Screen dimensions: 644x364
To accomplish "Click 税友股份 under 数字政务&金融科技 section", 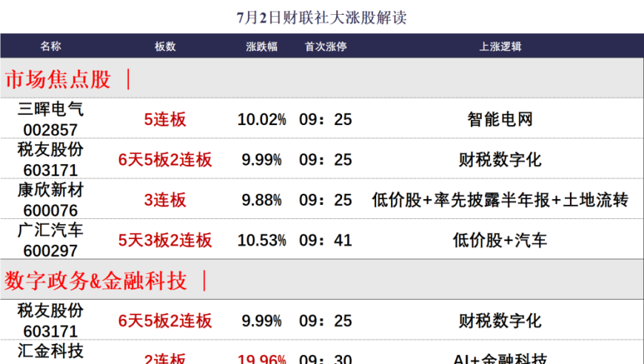I will coord(50,310).
